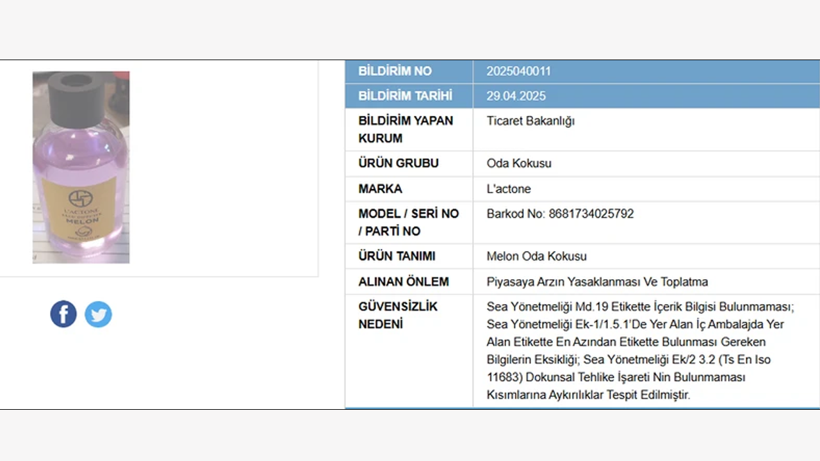Select the BİLDİRİM NO header label

coord(395,72)
